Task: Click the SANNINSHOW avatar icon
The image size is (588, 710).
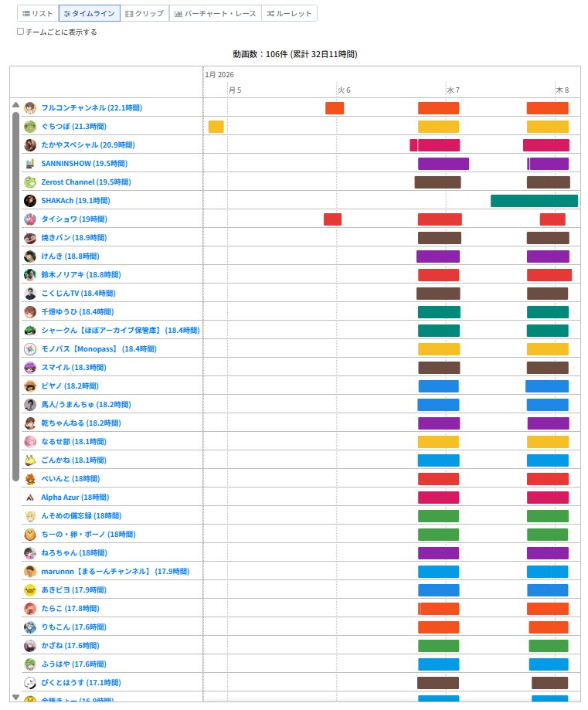Action: click(x=30, y=164)
